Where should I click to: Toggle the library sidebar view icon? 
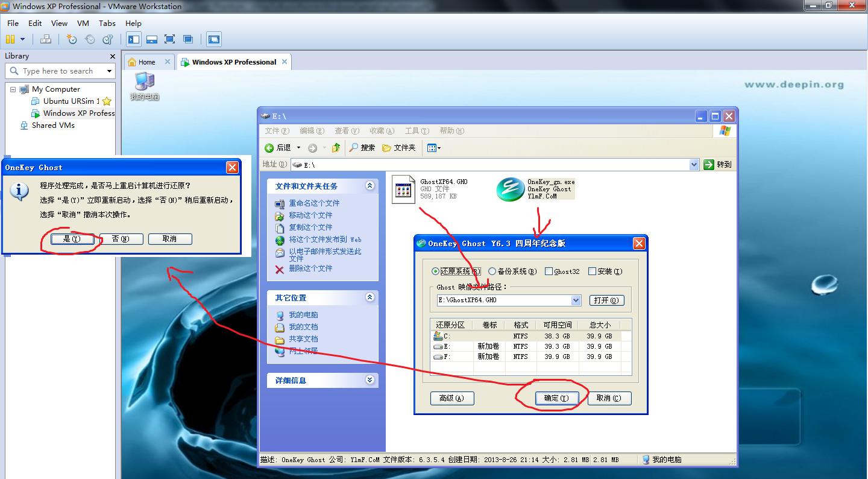pos(134,39)
